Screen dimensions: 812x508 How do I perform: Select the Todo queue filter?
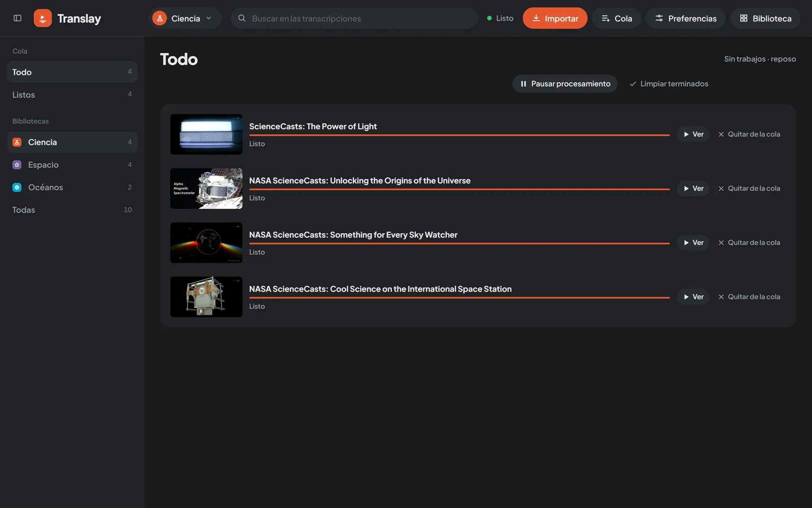72,72
